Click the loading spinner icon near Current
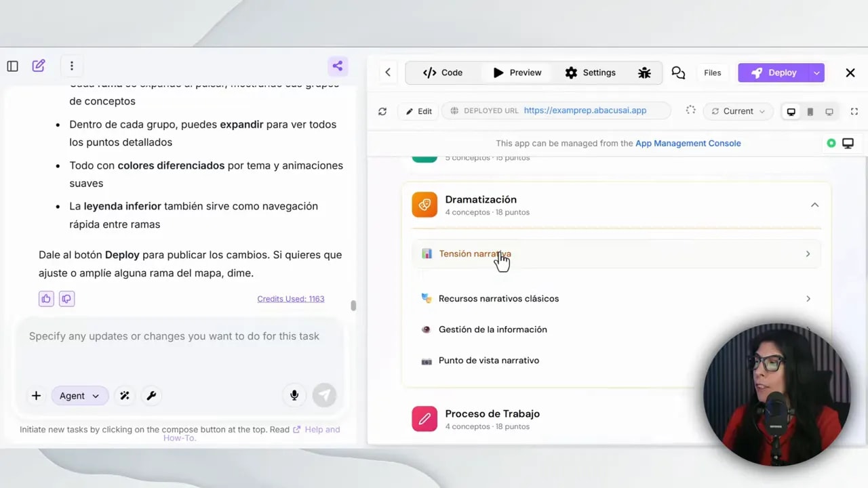 click(x=690, y=110)
